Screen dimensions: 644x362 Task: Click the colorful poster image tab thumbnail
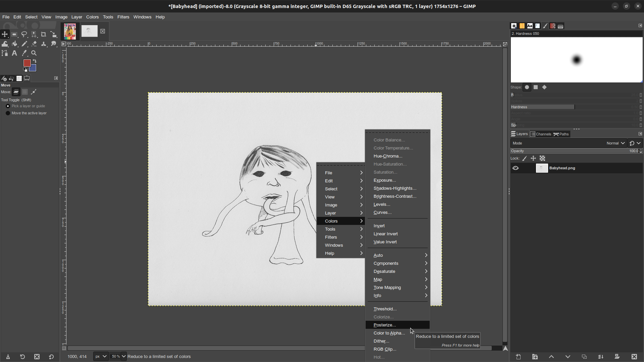[70, 32]
